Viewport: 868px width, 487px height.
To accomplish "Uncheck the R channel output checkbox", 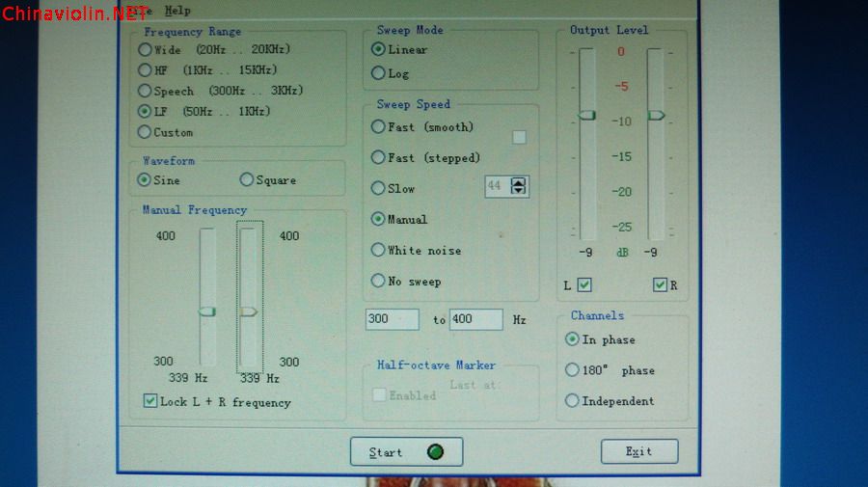I will 660,285.
